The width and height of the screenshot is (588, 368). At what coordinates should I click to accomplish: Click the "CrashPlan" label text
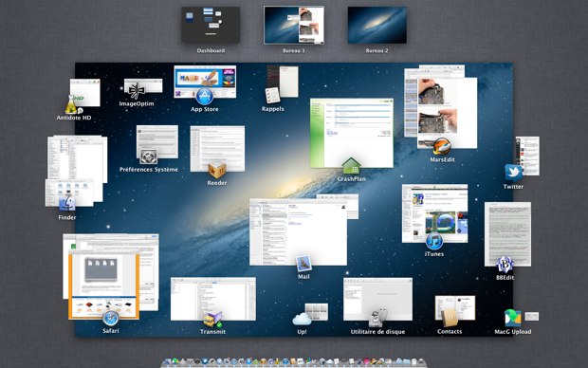coord(351,179)
